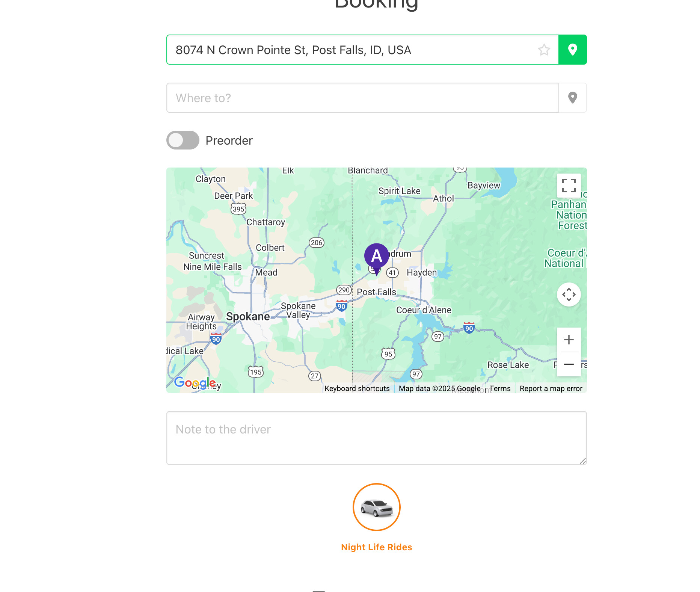Viewport: 700px width, 592px height.
Task: Open the map Terms link
Action: click(x=500, y=388)
